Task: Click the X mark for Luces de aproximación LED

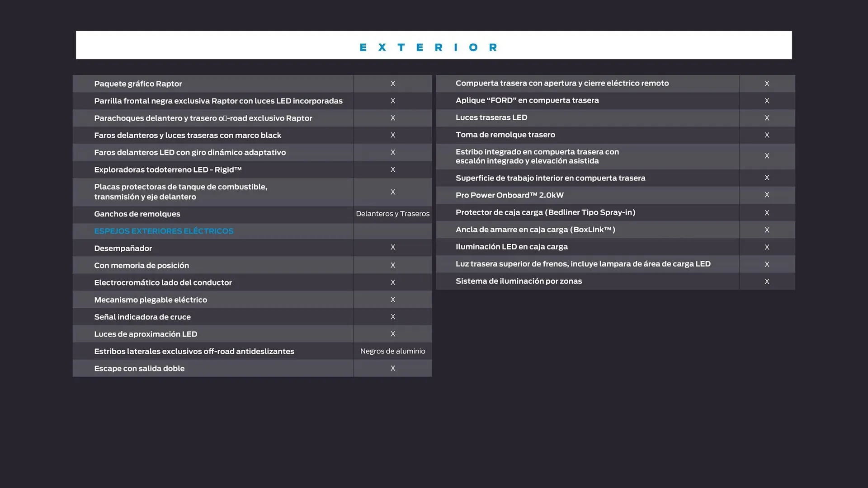Action: (x=392, y=334)
